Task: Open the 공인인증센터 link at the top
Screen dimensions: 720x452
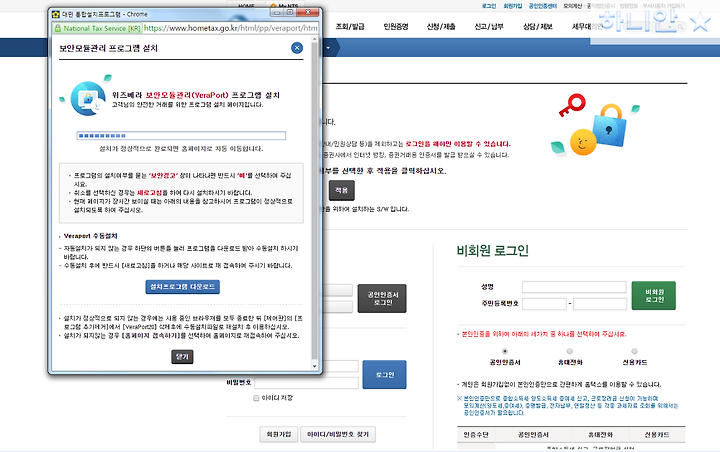Action: click(543, 6)
